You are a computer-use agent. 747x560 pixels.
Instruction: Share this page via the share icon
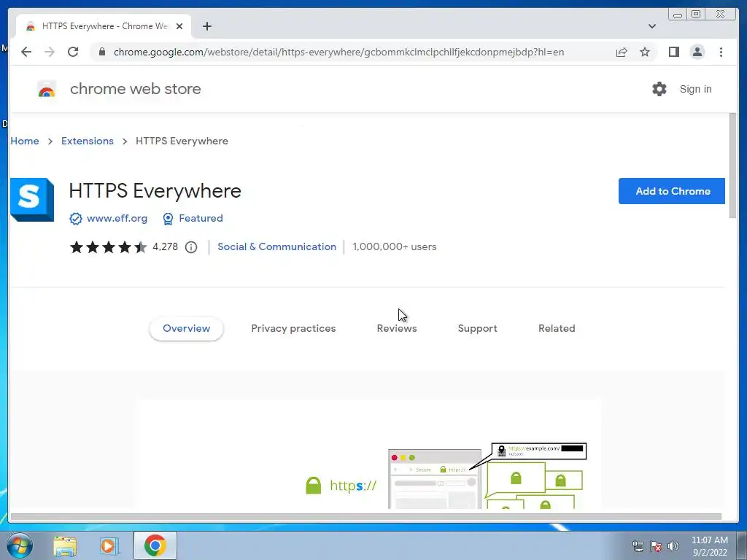click(x=622, y=52)
